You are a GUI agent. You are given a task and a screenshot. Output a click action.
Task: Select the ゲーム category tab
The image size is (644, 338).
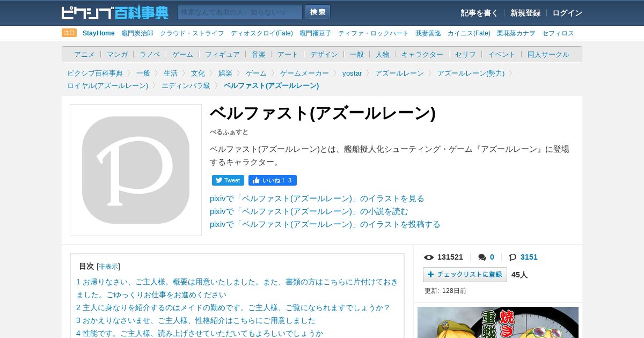tap(182, 54)
